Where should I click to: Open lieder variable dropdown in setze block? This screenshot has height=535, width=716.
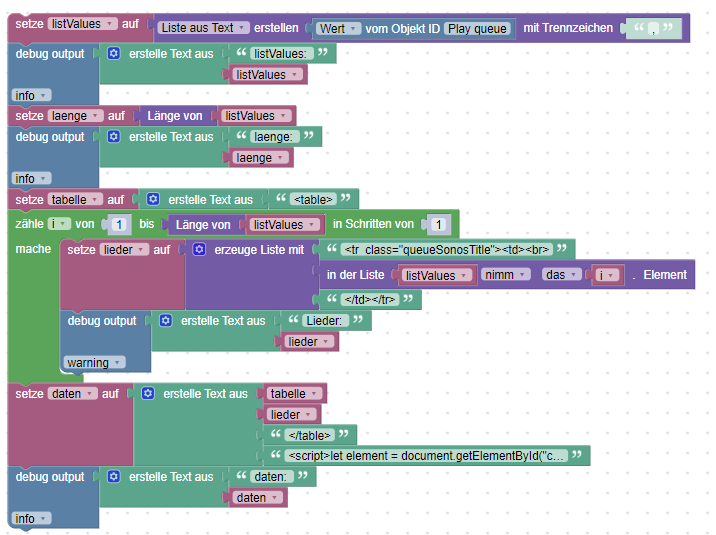click(124, 250)
